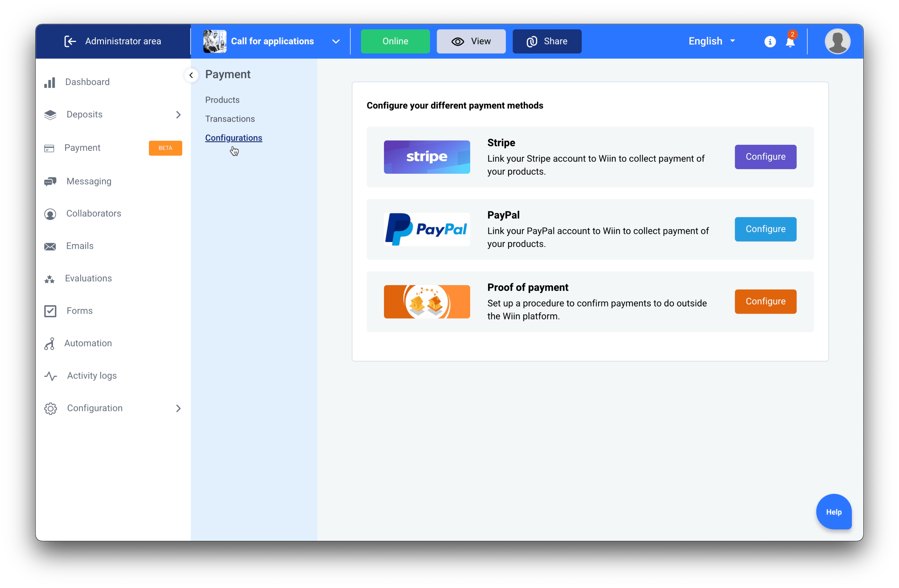Configure the PayPal payment method
The height and width of the screenshot is (588, 899).
click(x=765, y=229)
